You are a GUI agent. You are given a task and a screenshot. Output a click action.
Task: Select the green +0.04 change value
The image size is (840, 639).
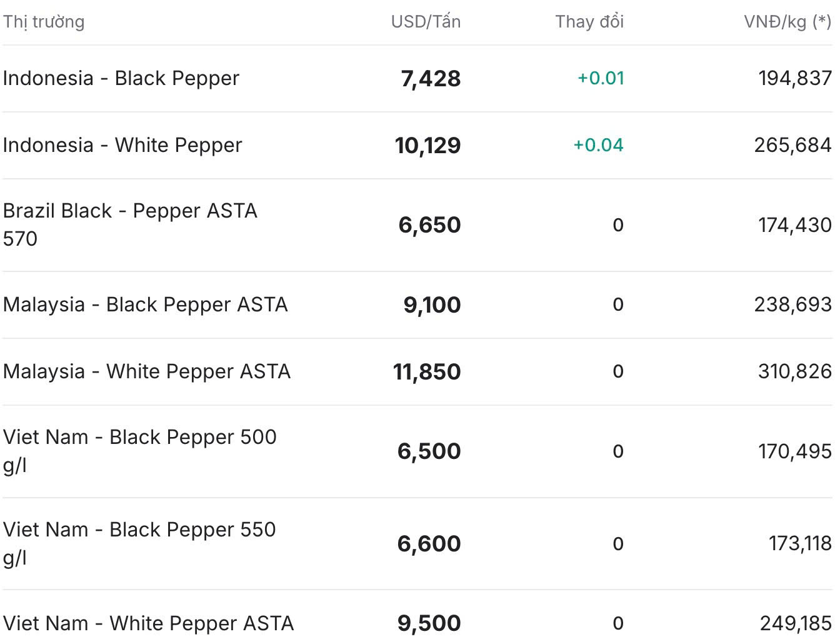(x=599, y=145)
